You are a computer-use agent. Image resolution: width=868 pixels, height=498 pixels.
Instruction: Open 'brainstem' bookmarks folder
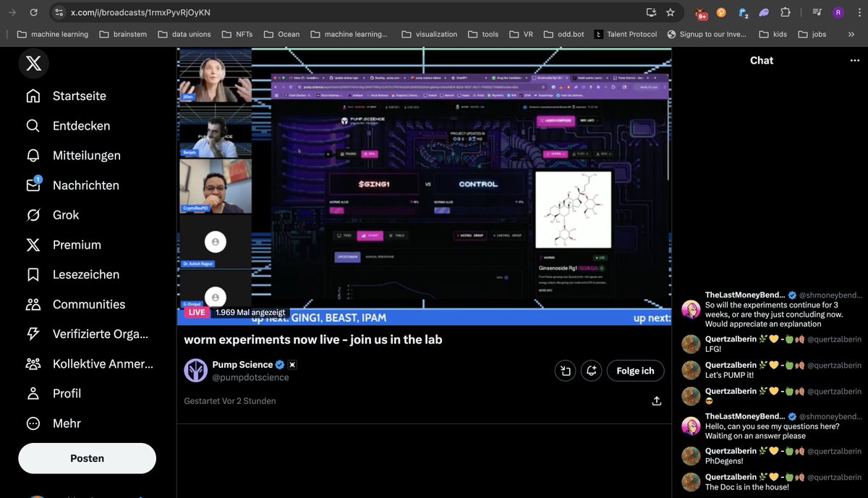pyautogui.click(x=122, y=34)
